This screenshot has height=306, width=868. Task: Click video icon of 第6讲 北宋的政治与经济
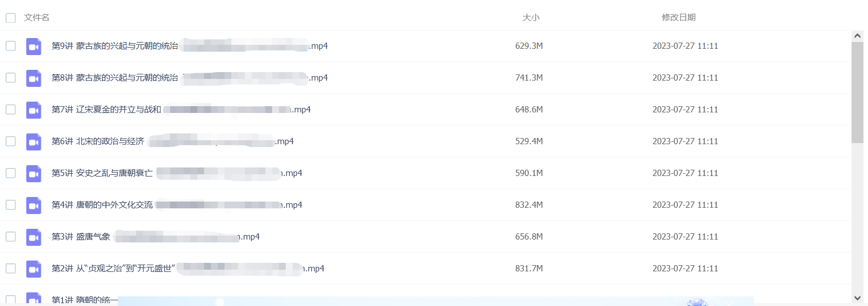point(33,142)
